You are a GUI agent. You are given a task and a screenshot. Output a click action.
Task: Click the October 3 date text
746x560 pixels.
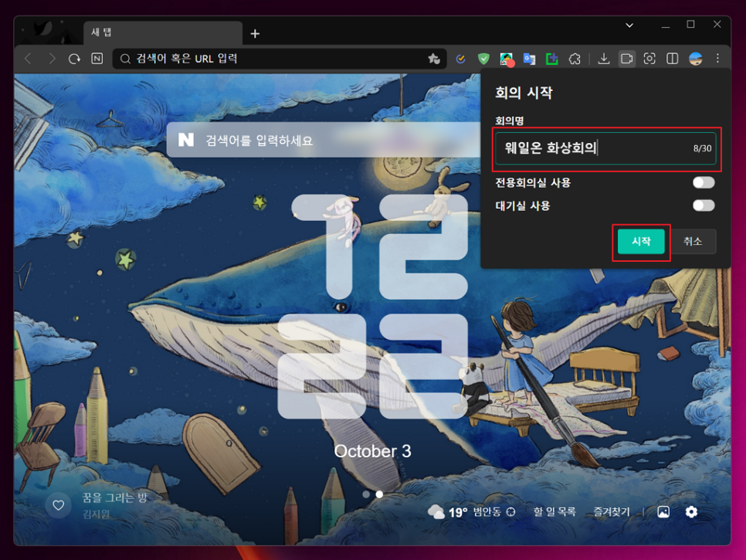[x=372, y=452]
